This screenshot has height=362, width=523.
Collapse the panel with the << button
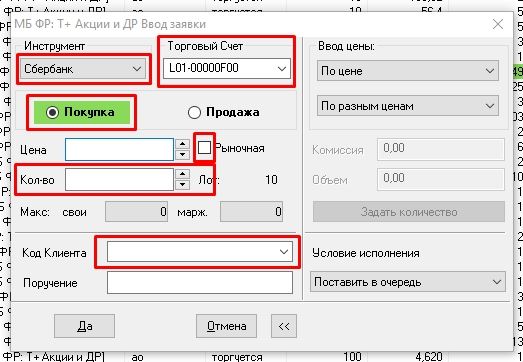(x=284, y=326)
